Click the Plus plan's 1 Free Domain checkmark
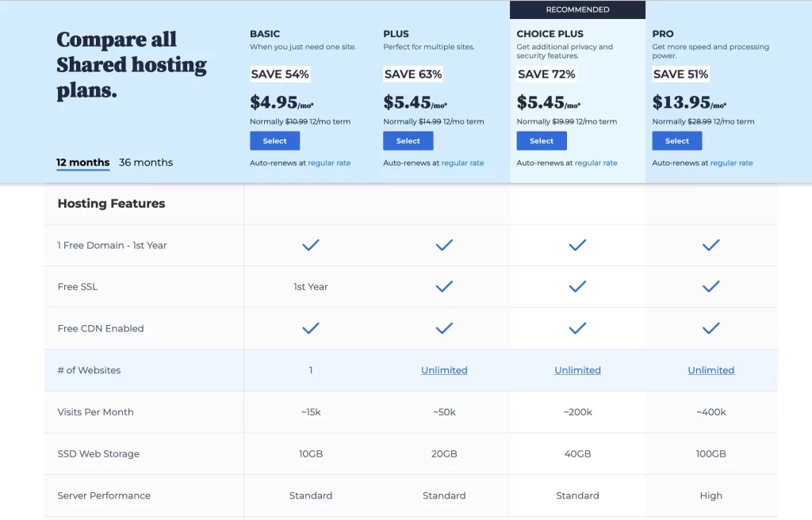Viewport: 812px width, 520px height. [x=444, y=245]
